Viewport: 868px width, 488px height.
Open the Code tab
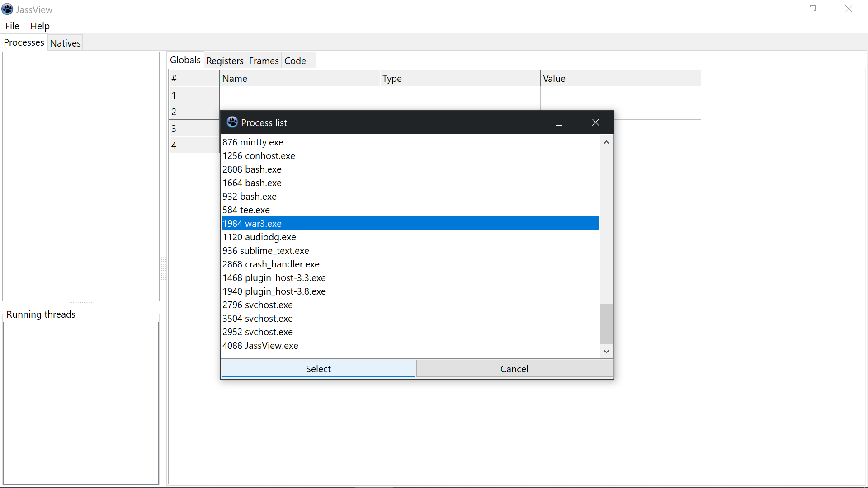click(295, 61)
